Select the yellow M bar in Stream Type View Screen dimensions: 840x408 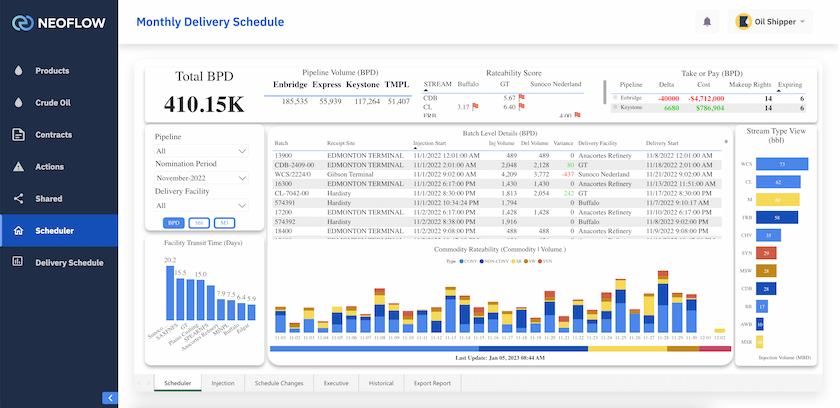tap(777, 200)
